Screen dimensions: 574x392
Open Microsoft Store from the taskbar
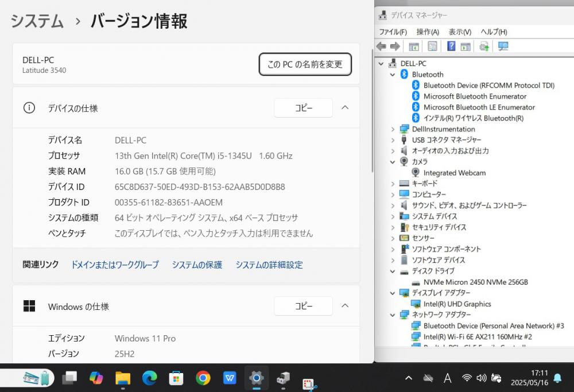176,378
